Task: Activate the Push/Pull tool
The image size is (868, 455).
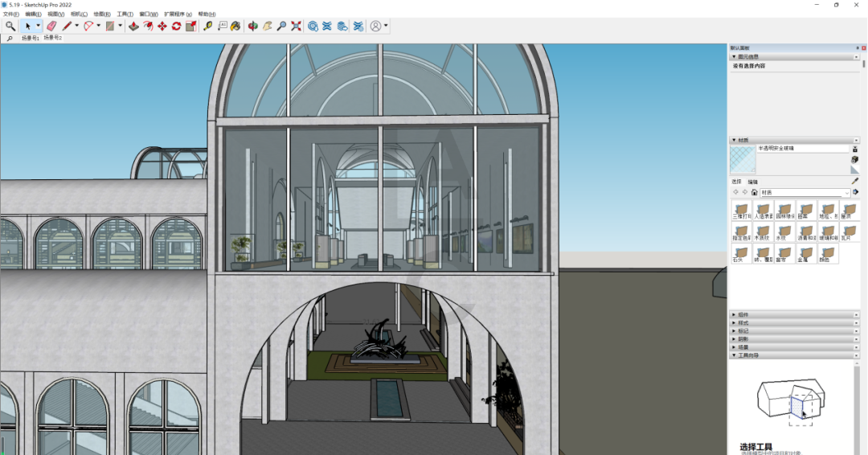Action: tap(133, 26)
